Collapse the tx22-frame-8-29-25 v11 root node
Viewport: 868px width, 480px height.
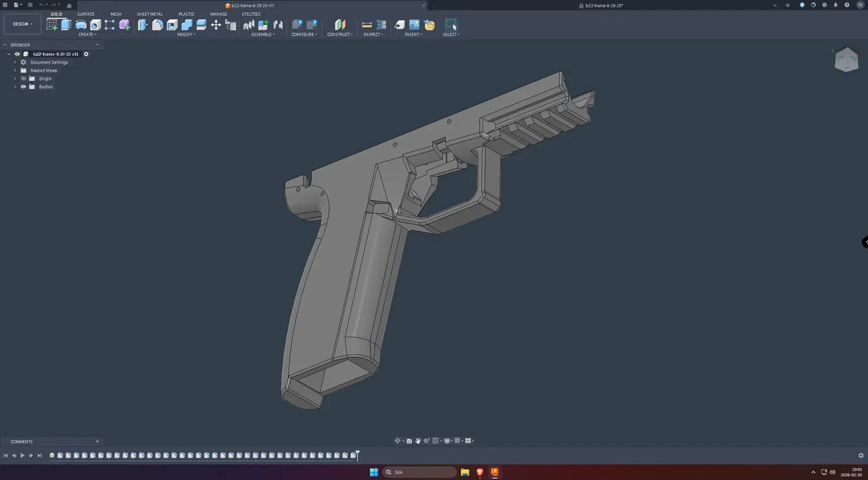[9, 54]
